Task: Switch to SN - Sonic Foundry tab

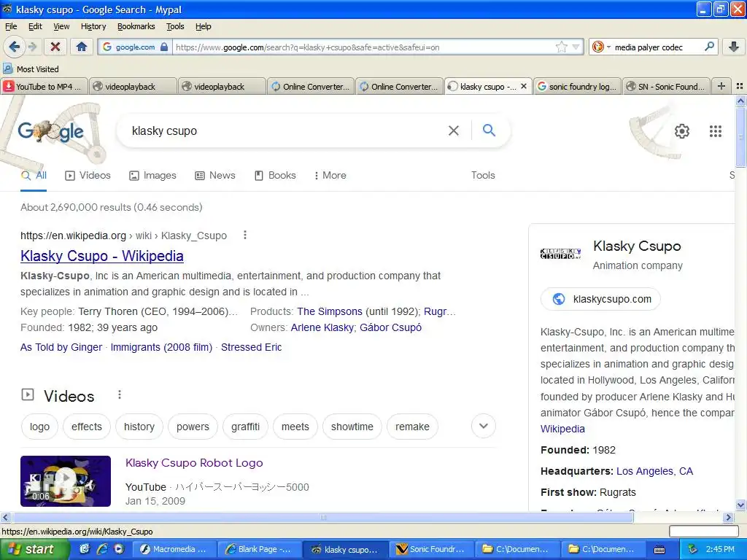Action: point(666,86)
